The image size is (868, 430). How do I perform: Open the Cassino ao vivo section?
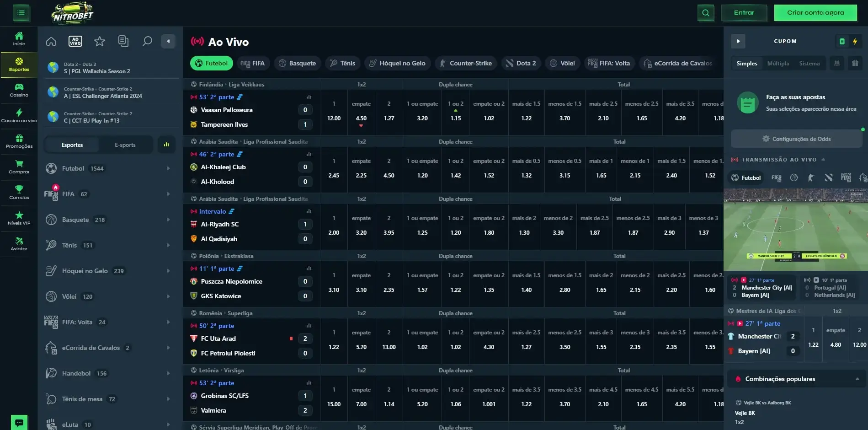click(19, 115)
